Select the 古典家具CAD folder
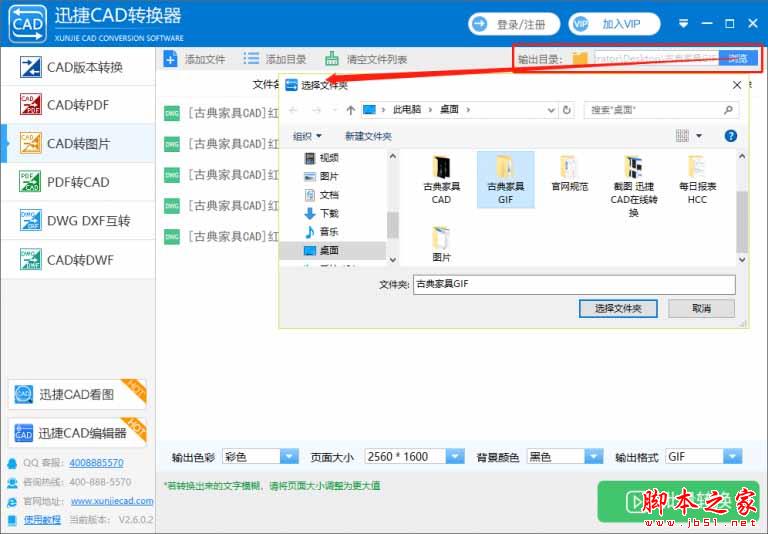Viewport: 768px width, 534px height. click(x=441, y=180)
